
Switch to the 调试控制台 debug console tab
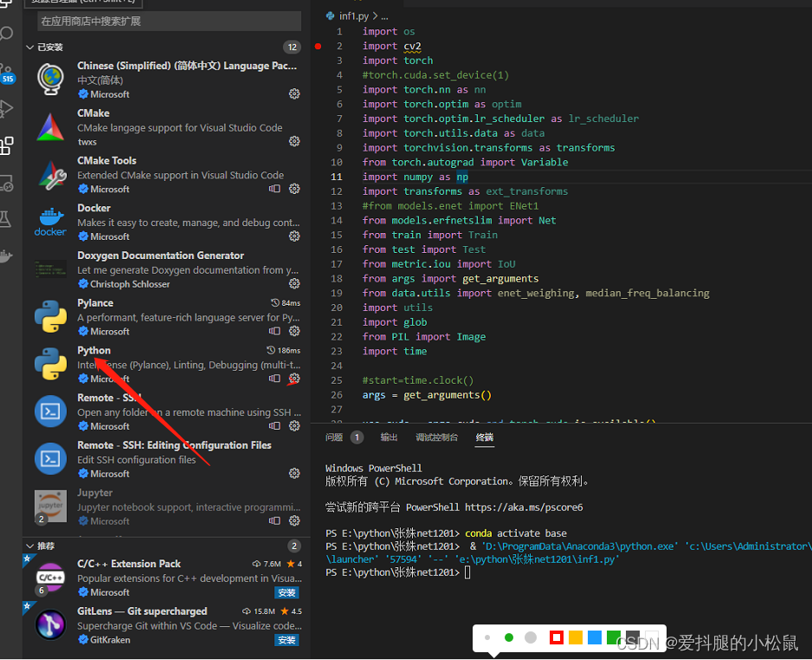(436, 437)
